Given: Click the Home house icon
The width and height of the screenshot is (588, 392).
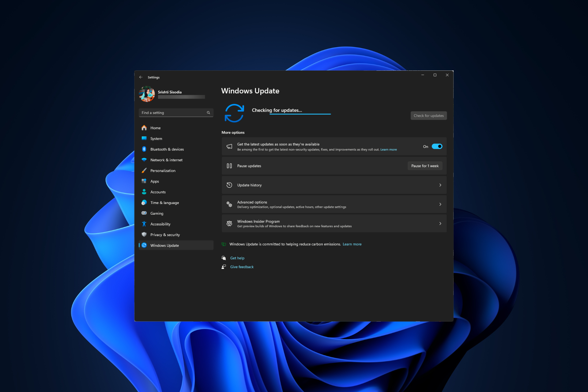Looking at the screenshot, I should coord(144,128).
